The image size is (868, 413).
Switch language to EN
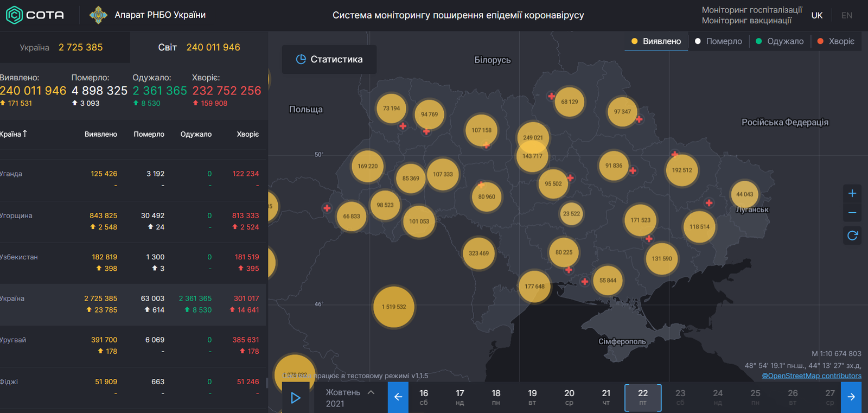tap(846, 15)
